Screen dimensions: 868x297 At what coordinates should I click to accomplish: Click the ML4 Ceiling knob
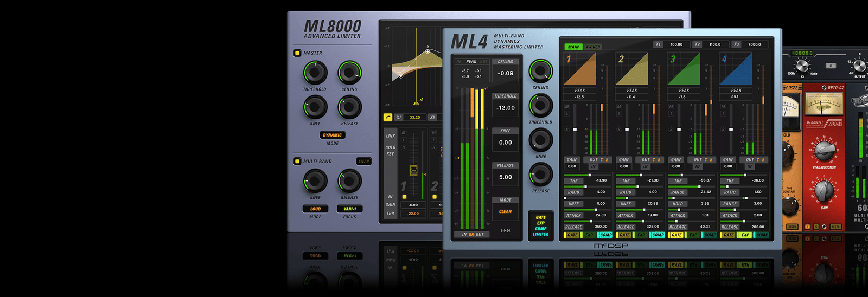pos(540,71)
